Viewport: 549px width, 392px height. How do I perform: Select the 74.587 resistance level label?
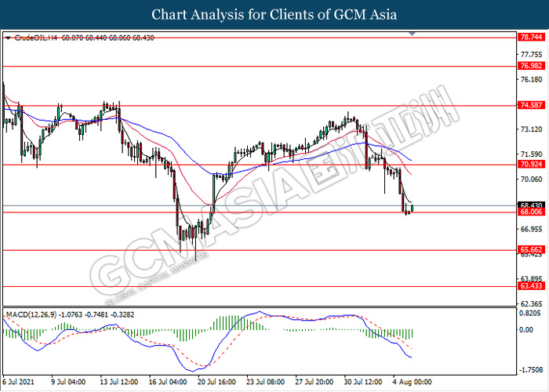tap(531, 105)
